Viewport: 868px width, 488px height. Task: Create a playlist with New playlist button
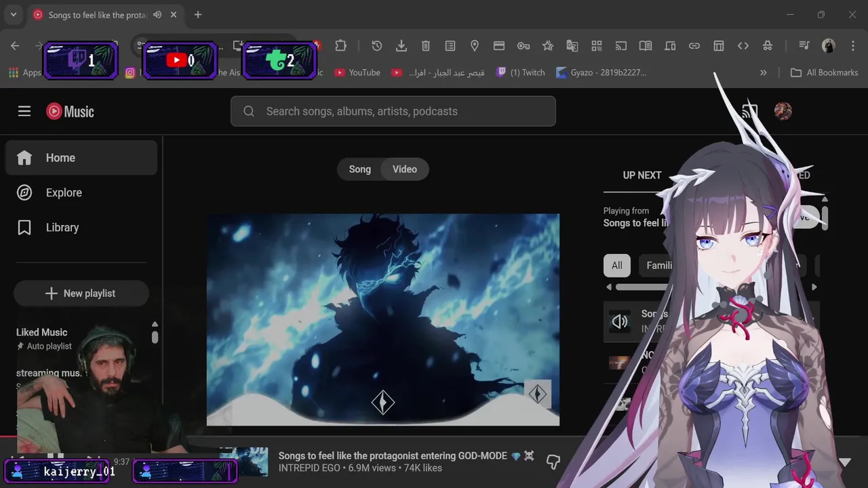click(81, 293)
